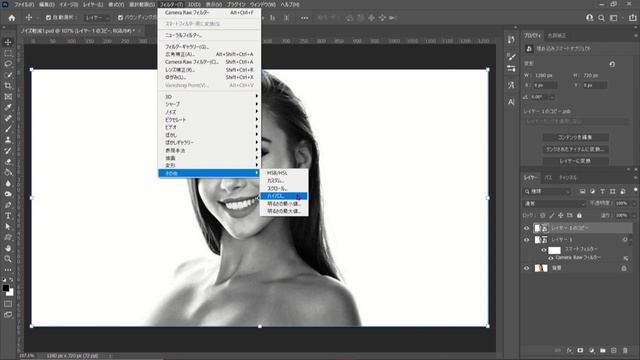Choose HSB/HSL in submenu
The height and width of the screenshot is (360, 640).
pos(284,173)
